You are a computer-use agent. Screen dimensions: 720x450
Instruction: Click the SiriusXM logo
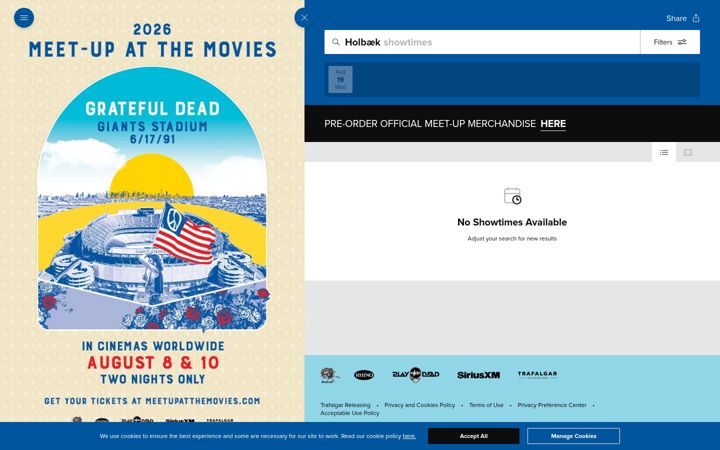click(478, 375)
